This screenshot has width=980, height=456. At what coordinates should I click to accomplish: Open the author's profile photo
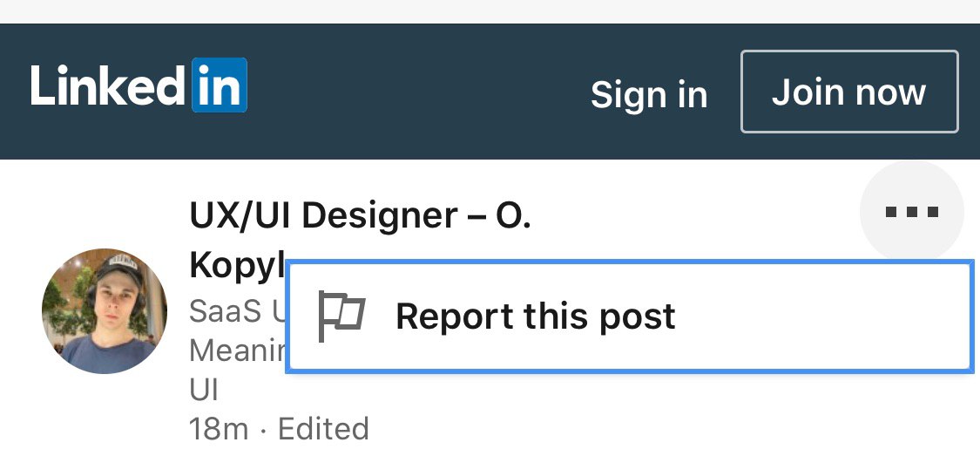[x=105, y=311]
